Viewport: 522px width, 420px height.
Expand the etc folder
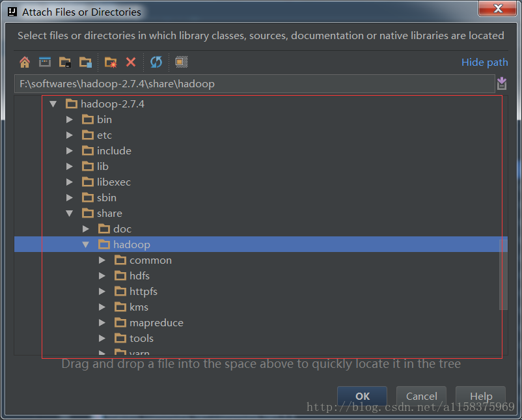pos(69,135)
